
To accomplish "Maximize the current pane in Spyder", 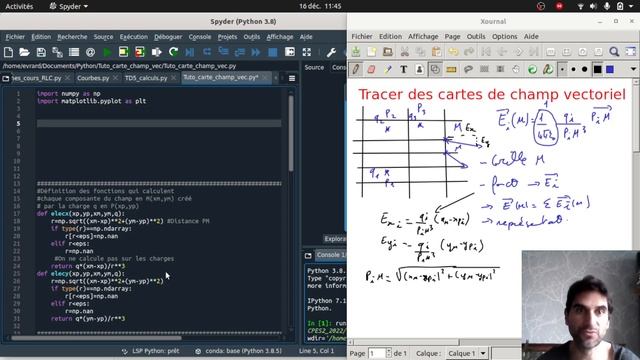I will pyautogui.click(x=290, y=52).
